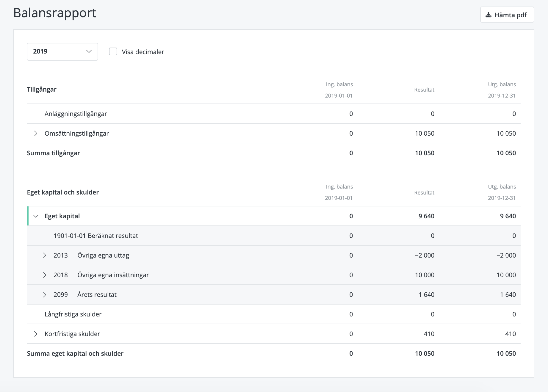
Task: Enable the Visa decimaler checkbox
Action: point(113,51)
